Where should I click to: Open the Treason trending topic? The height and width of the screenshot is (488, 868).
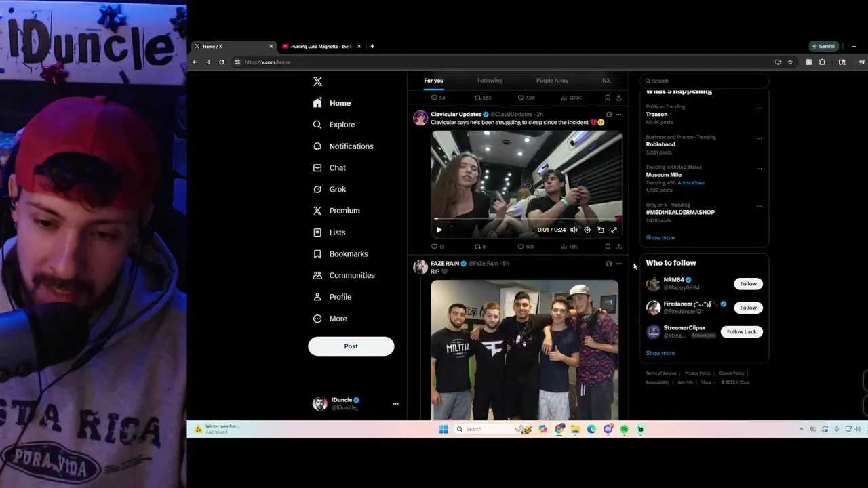656,115
